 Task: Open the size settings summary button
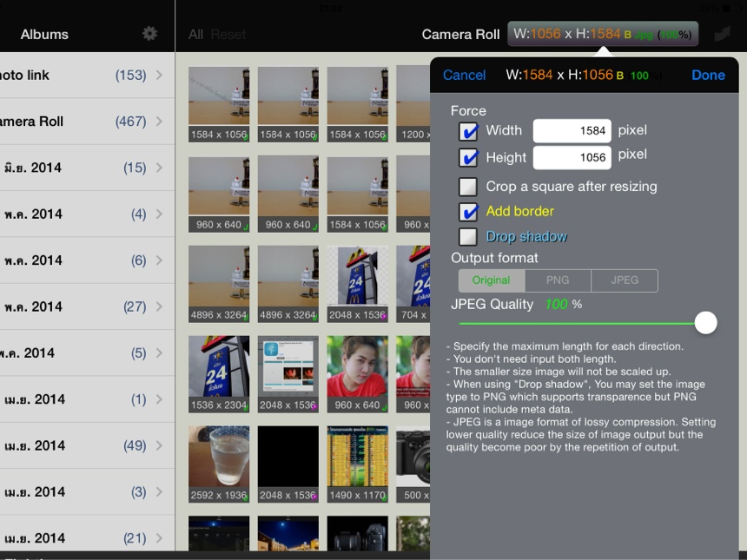point(603,34)
